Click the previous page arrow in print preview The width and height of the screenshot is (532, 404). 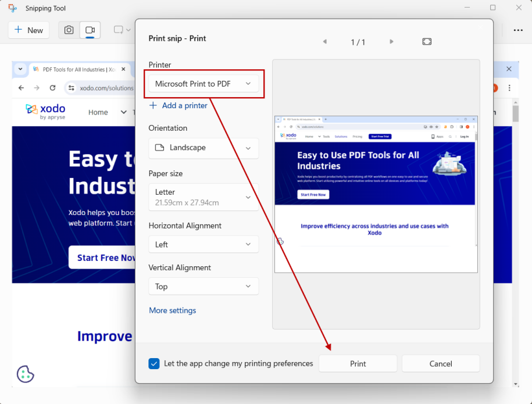coord(324,41)
